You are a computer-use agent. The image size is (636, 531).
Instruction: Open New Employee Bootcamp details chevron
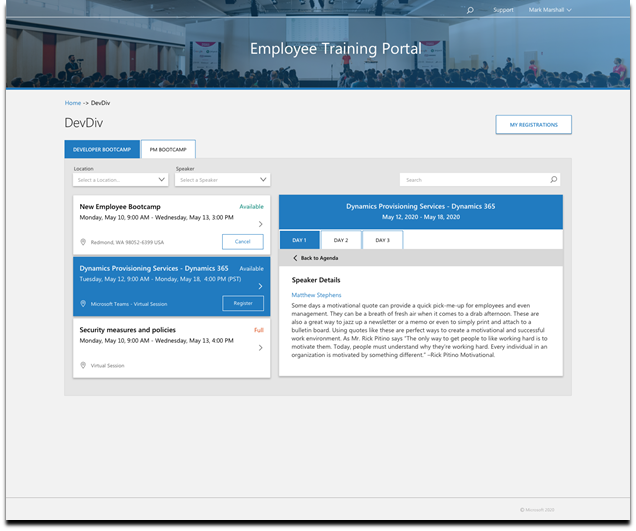[x=261, y=224]
